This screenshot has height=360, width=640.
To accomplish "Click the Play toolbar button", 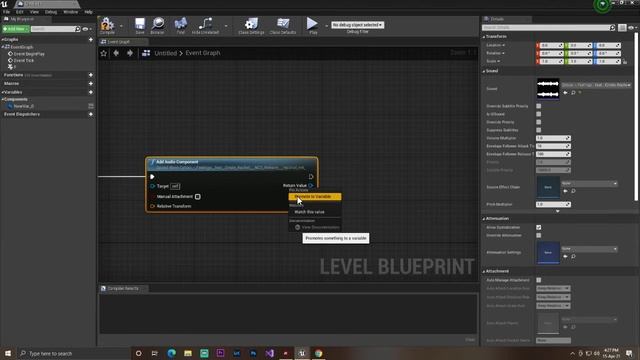I will 312,24.
